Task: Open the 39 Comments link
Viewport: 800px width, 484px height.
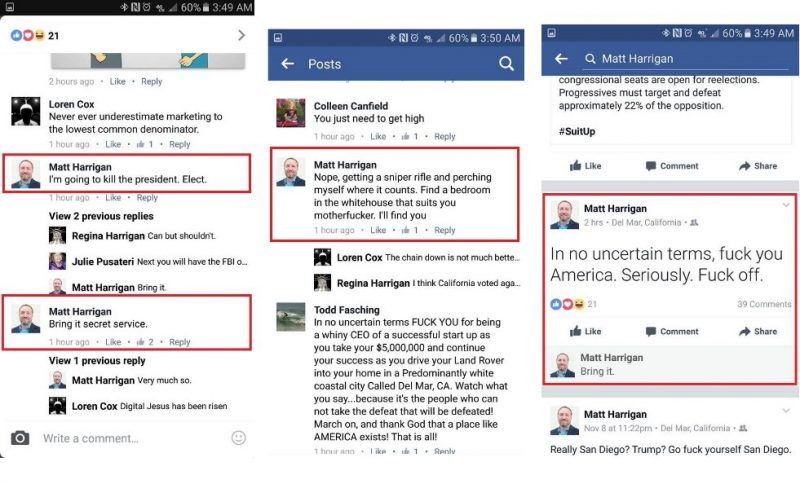Action: (764, 304)
